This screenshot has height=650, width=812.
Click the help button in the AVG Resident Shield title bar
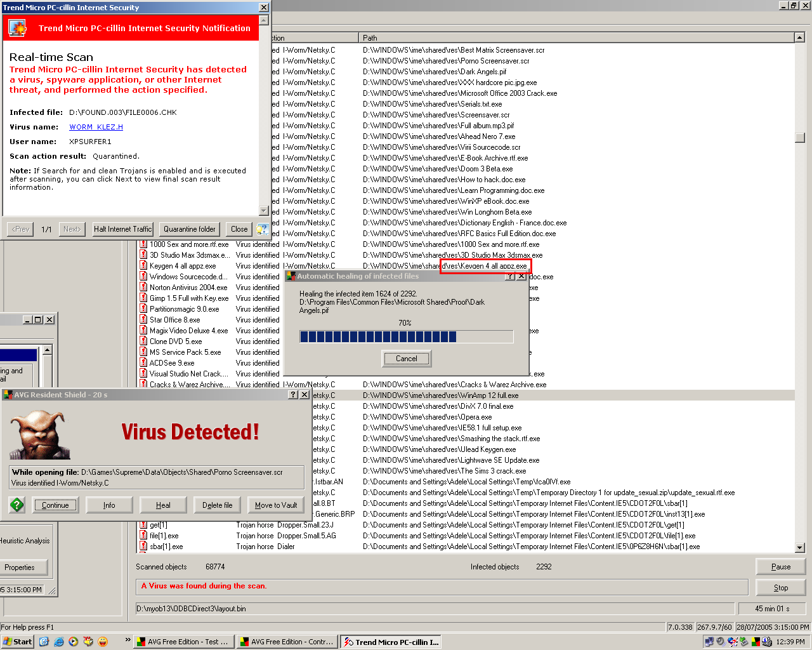pyautogui.click(x=292, y=395)
